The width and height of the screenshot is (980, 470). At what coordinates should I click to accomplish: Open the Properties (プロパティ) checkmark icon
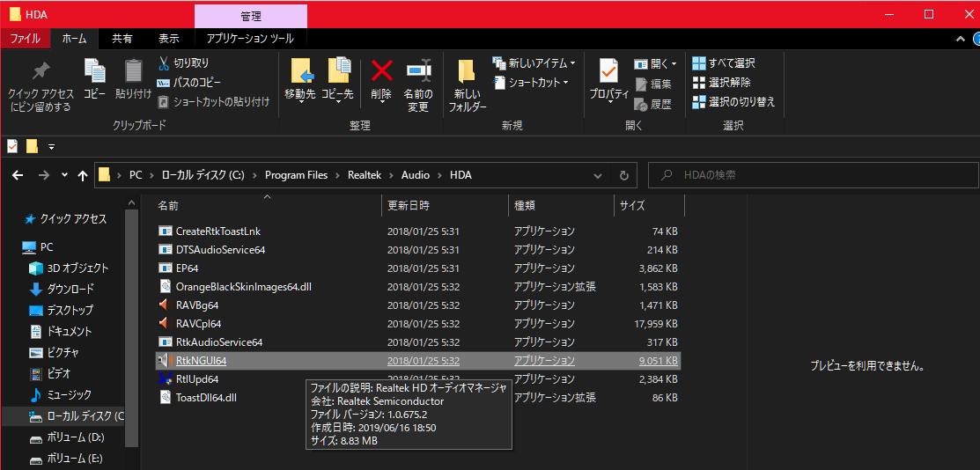(x=608, y=72)
